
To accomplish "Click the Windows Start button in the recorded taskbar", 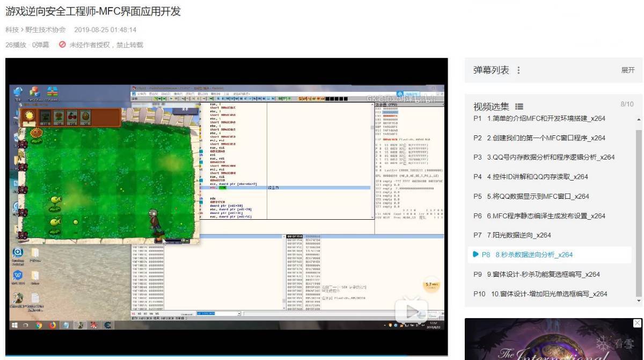I will (15, 325).
